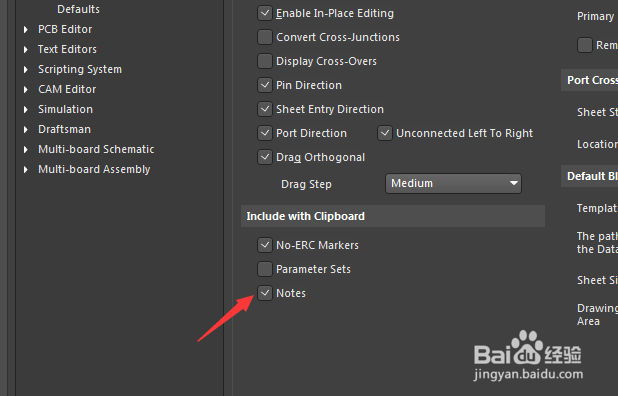The width and height of the screenshot is (618, 396).
Task: Expand the Text Editors arrow
Action: [x=26, y=50]
